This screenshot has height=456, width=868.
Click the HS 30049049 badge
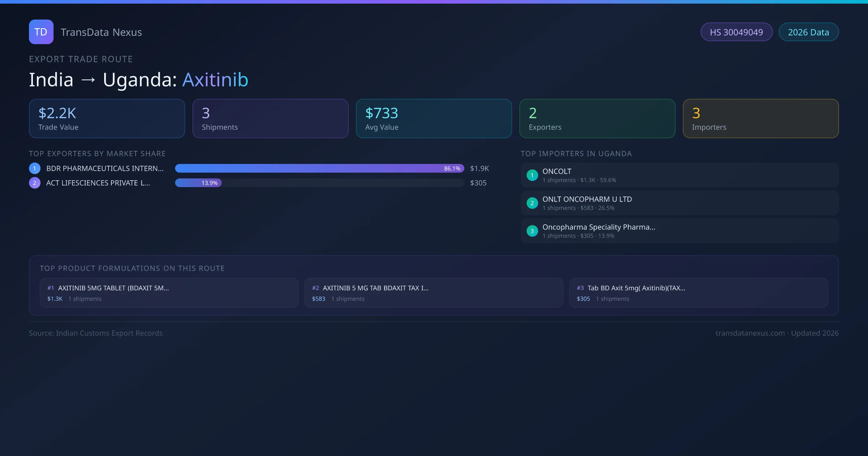pos(736,32)
